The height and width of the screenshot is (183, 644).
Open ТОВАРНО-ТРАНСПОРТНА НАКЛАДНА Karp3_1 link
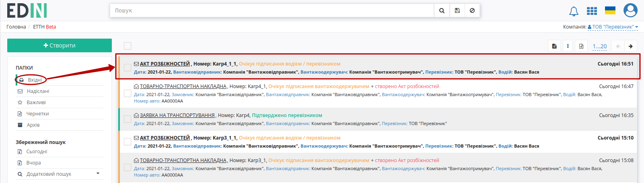pyautogui.click(x=183, y=160)
